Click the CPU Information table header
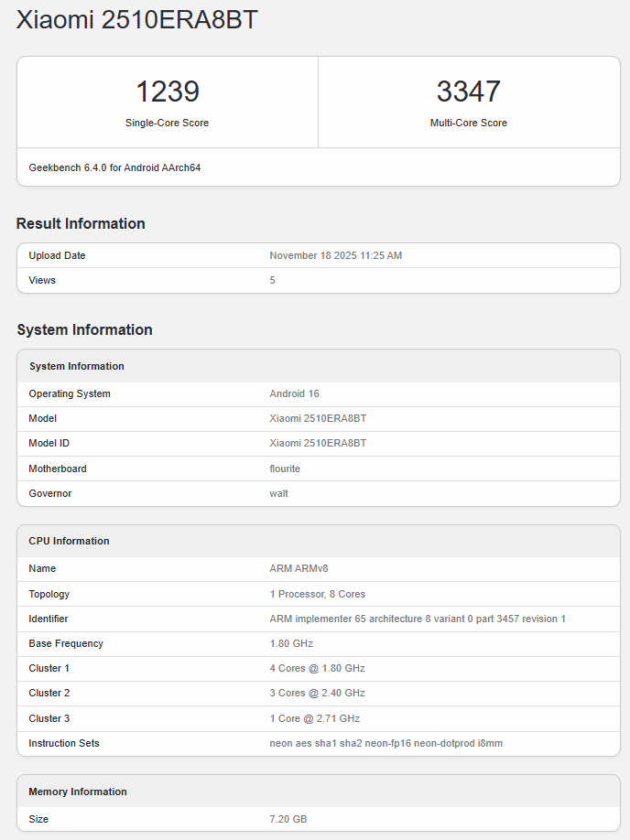 (69, 541)
